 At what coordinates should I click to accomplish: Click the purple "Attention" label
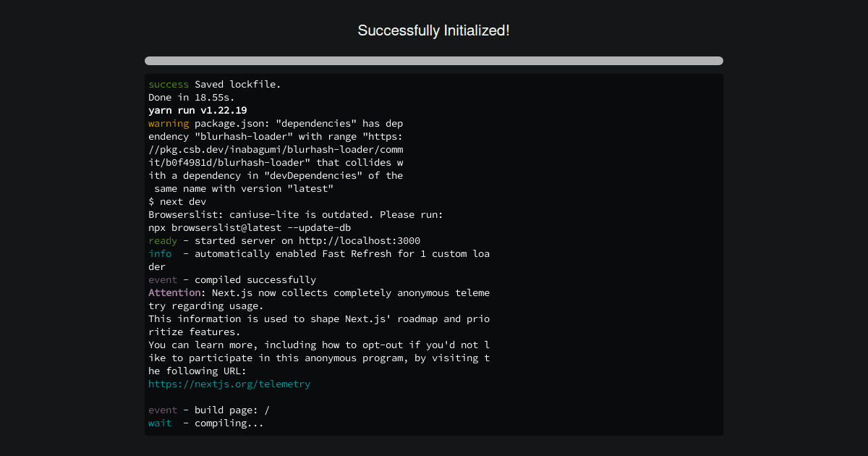174,293
